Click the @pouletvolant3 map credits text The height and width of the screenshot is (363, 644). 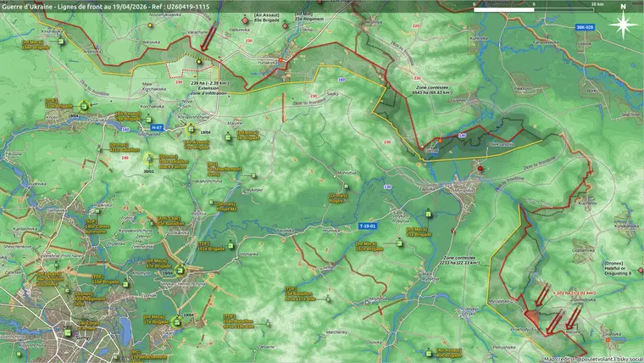pyautogui.click(x=594, y=360)
